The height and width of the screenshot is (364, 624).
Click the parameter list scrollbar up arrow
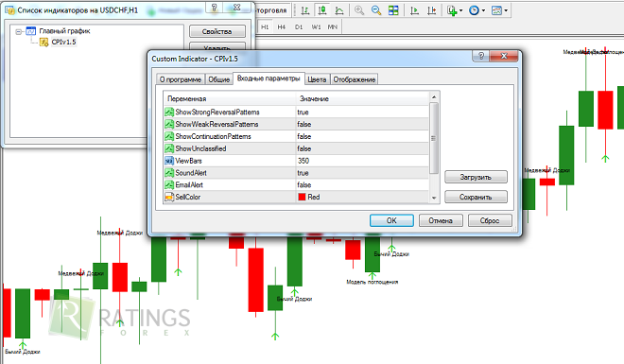434,97
